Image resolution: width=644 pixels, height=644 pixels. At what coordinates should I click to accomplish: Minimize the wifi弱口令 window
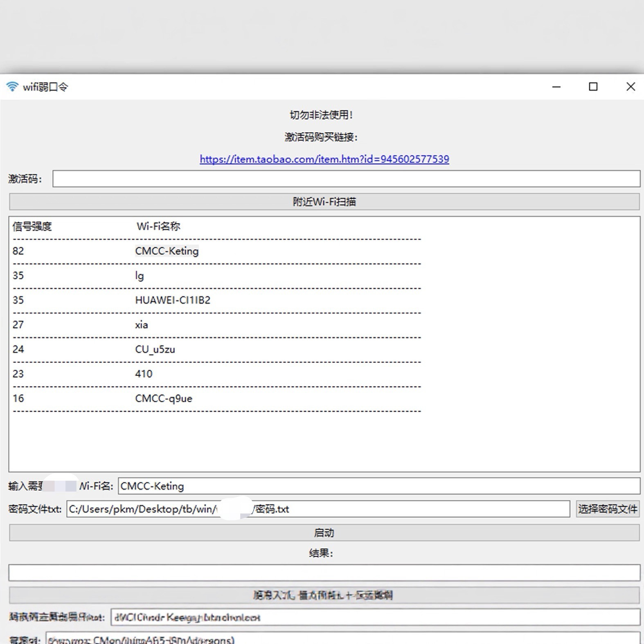(x=556, y=87)
